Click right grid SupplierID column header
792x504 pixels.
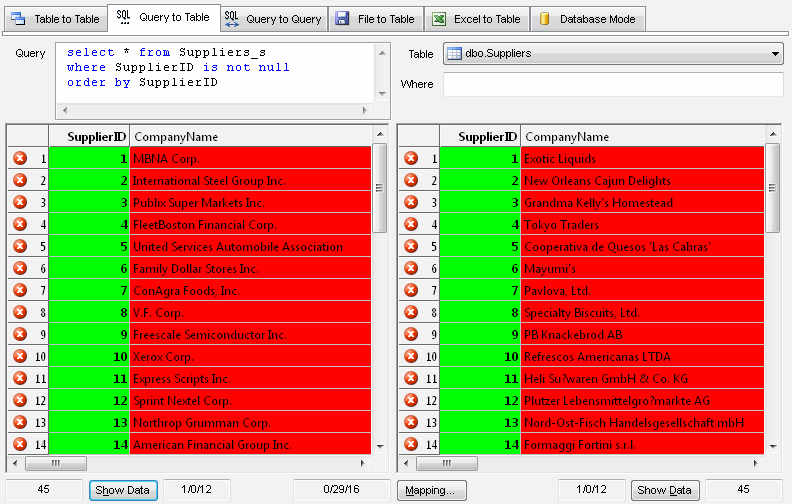[480, 136]
